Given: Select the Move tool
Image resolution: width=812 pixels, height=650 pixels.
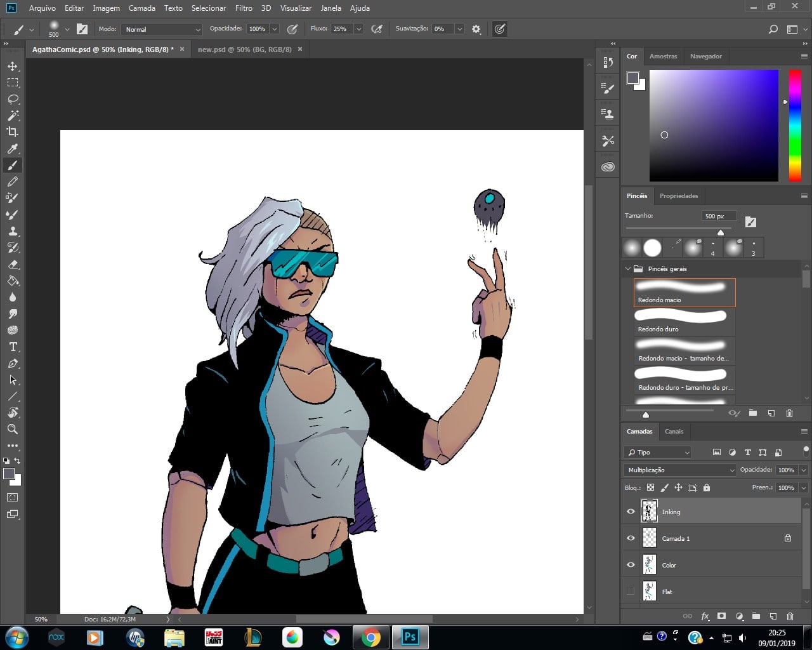Looking at the screenshot, I should coord(13,66).
